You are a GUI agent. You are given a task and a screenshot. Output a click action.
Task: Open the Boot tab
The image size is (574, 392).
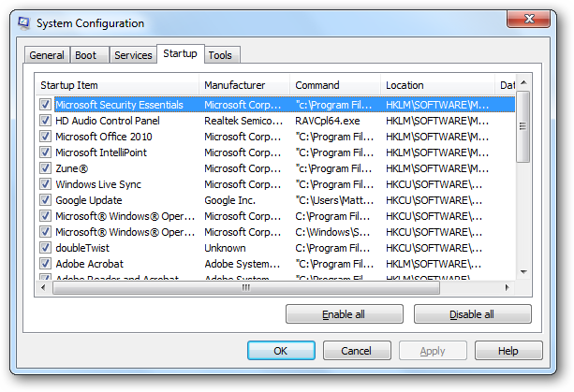point(89,55)
